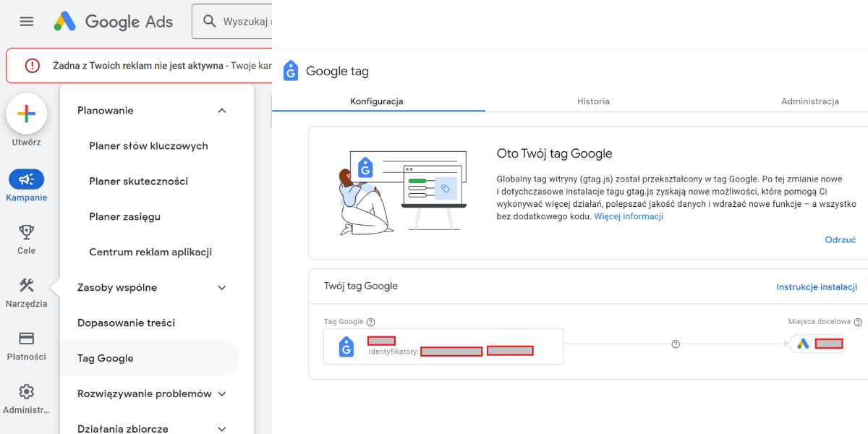Open Instrukcje instalacji link
The width and height of the screenshot is (868, 434).
(817, 286)
